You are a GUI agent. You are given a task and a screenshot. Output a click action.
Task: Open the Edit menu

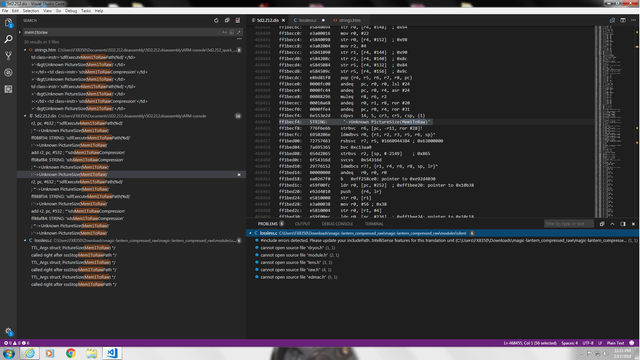click(15, 11)
